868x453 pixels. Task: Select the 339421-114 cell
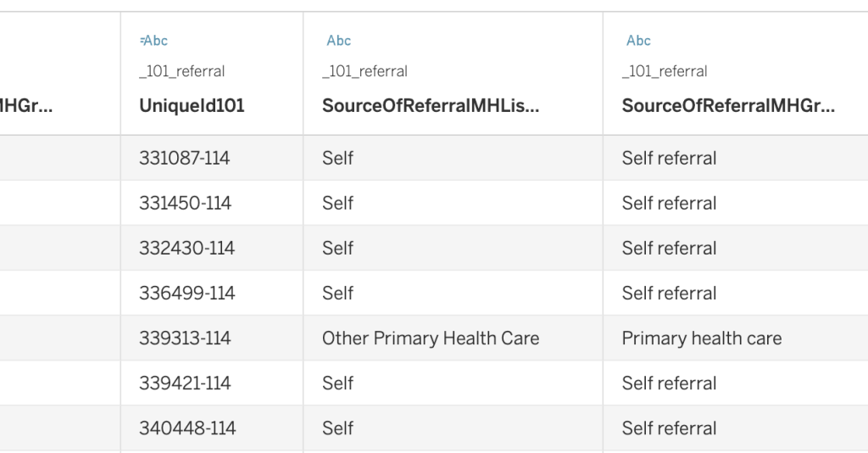tap(185, 383)
